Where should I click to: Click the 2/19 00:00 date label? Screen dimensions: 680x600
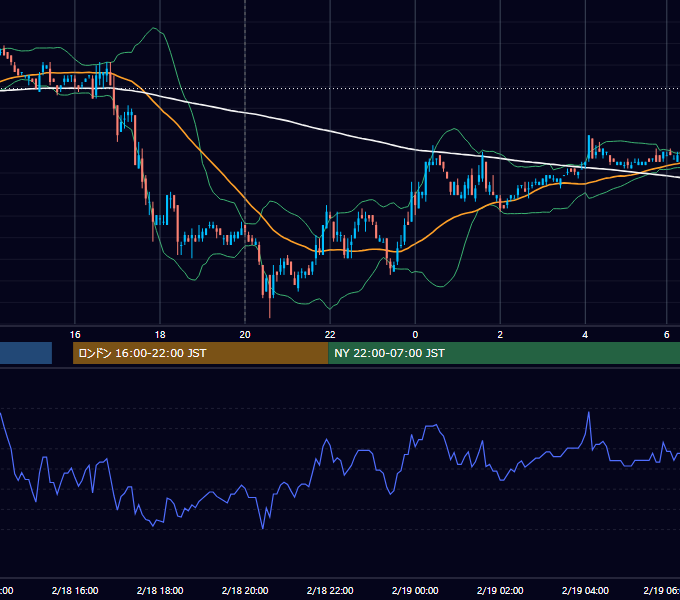(x=415, y=590)
